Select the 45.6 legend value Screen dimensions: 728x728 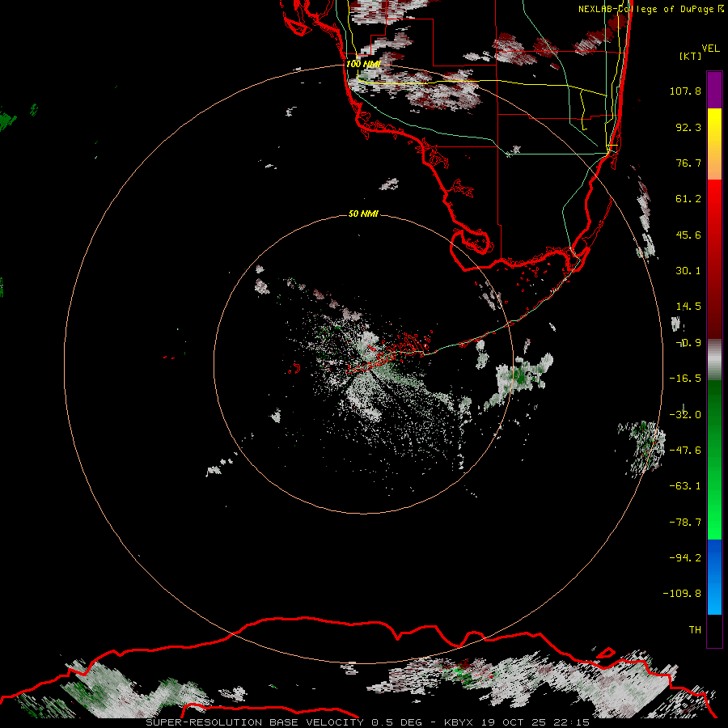pos(688,235)
